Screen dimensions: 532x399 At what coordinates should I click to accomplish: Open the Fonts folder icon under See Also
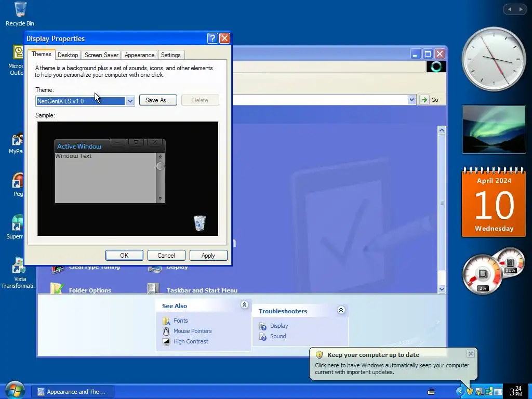click(x=166, y=321)
